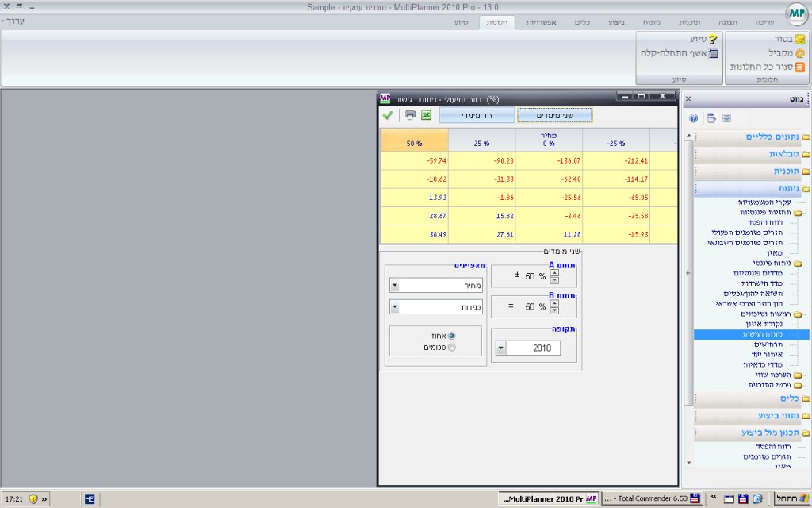812x508 pixels.
Task: Select the אחוז radio button
Action: pos(451,336)
